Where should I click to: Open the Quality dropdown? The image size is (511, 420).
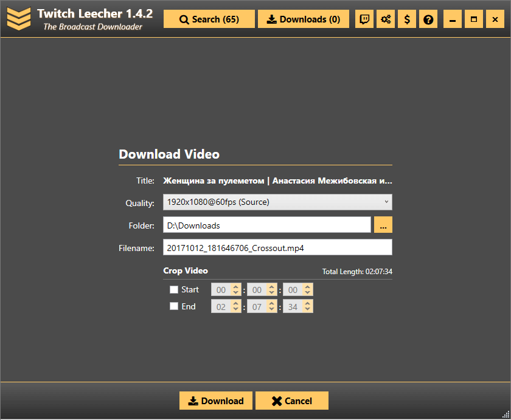pyautogui.click(x=277, y=202)
